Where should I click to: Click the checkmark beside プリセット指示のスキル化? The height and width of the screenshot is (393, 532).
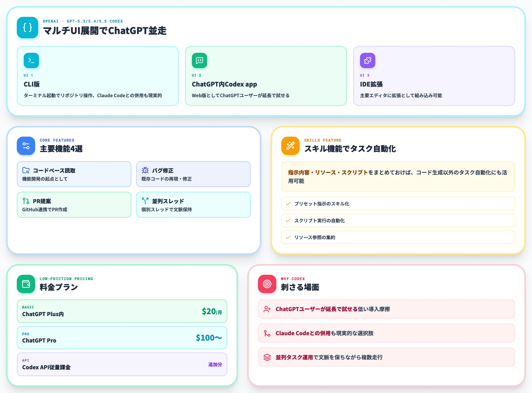[288, 204]
